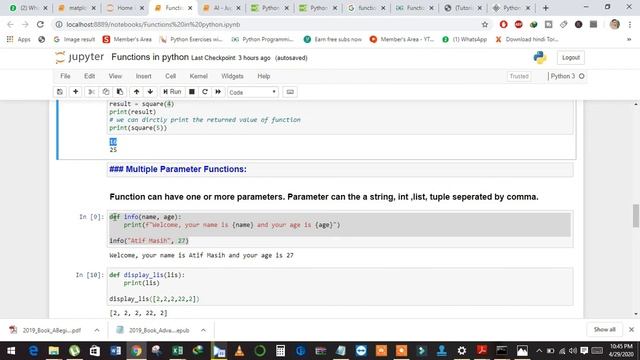Viewport: 640px width, 360px height.
Task: Rename notebook title Functions in python
Action: [150, 57]
